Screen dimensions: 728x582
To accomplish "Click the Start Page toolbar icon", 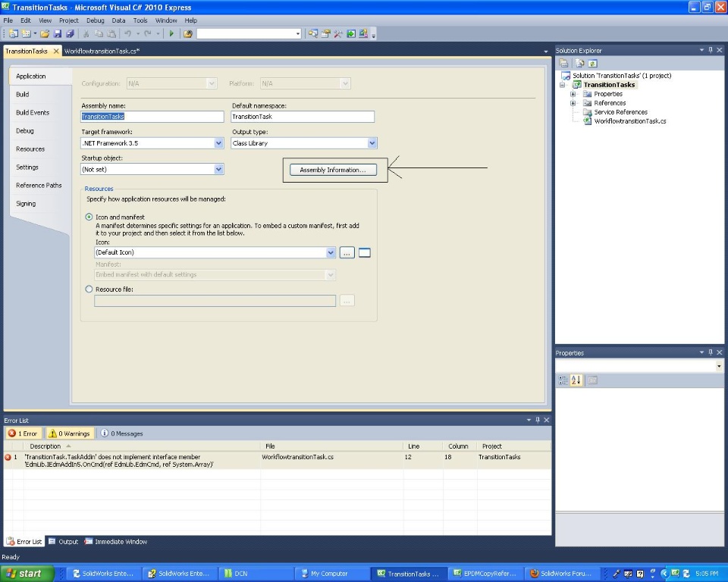I will (x=351, y=33).
